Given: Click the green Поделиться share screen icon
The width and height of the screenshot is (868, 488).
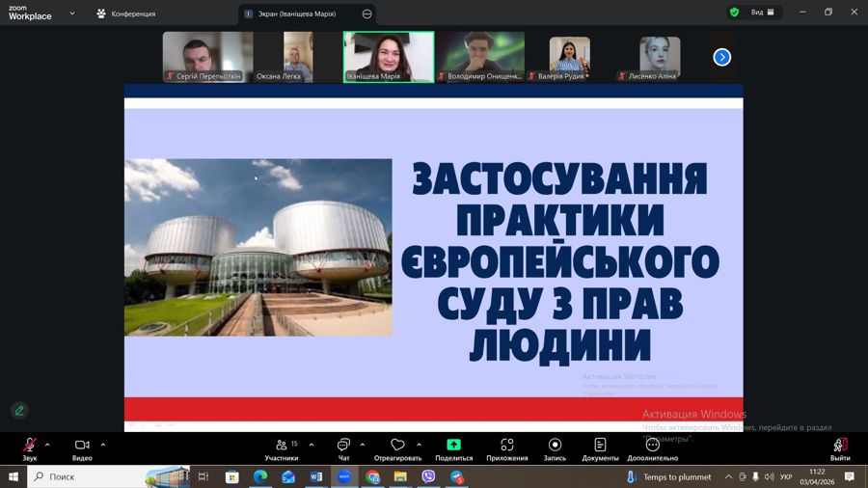Looking at the screenshot, I should point(453,446).
